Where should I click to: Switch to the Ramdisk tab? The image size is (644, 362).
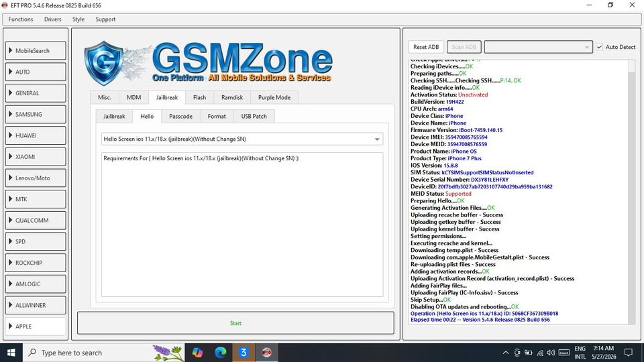pyautogui.click(x=232, y=98)
